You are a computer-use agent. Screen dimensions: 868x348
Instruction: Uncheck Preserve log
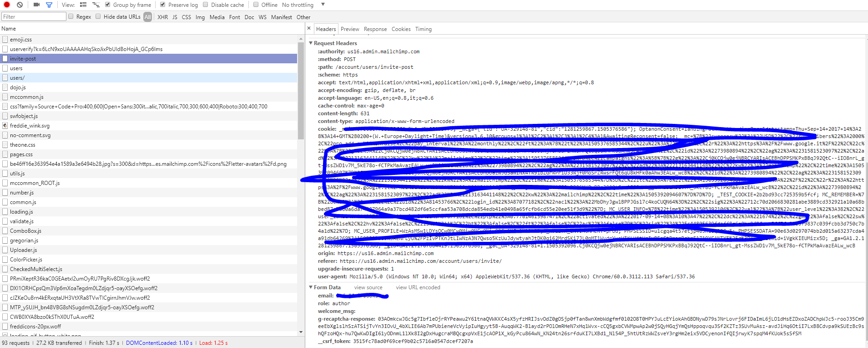pos(163,5)
